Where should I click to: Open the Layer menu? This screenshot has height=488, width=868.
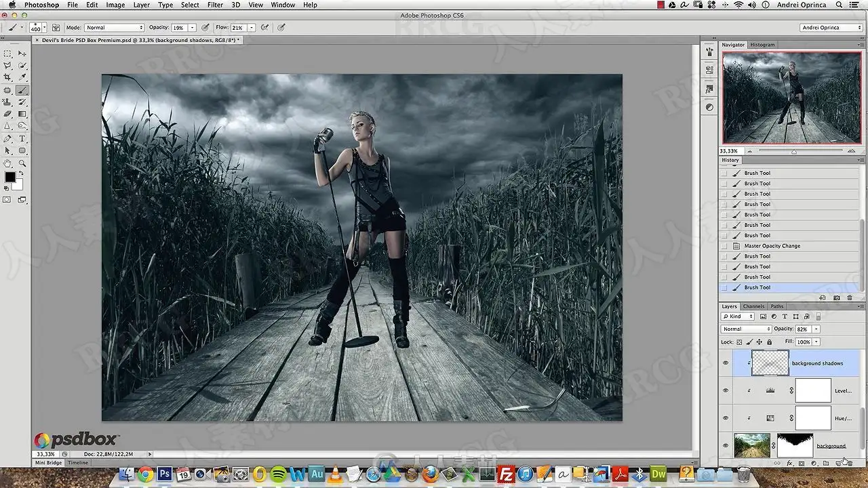[x=142, y=5]
